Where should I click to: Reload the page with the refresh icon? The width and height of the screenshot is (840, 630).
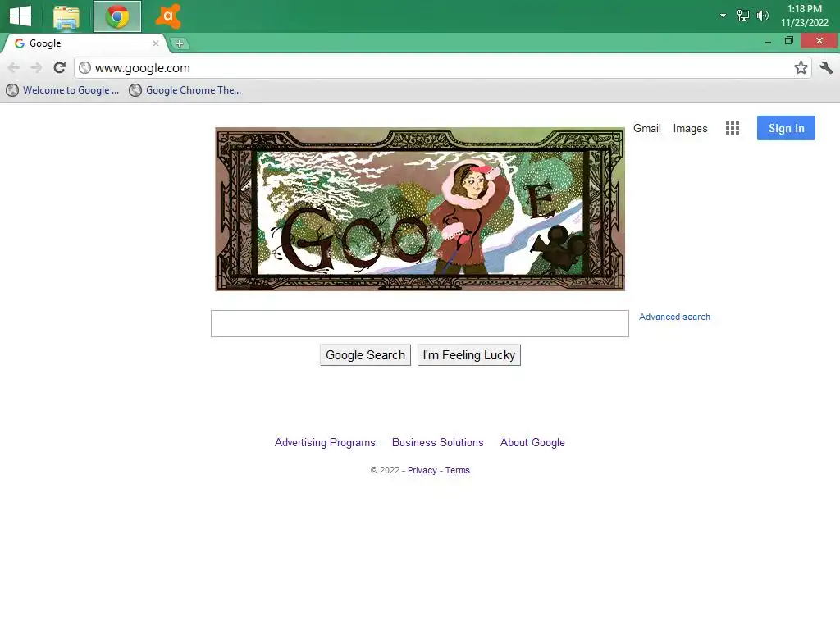[59, 67]
